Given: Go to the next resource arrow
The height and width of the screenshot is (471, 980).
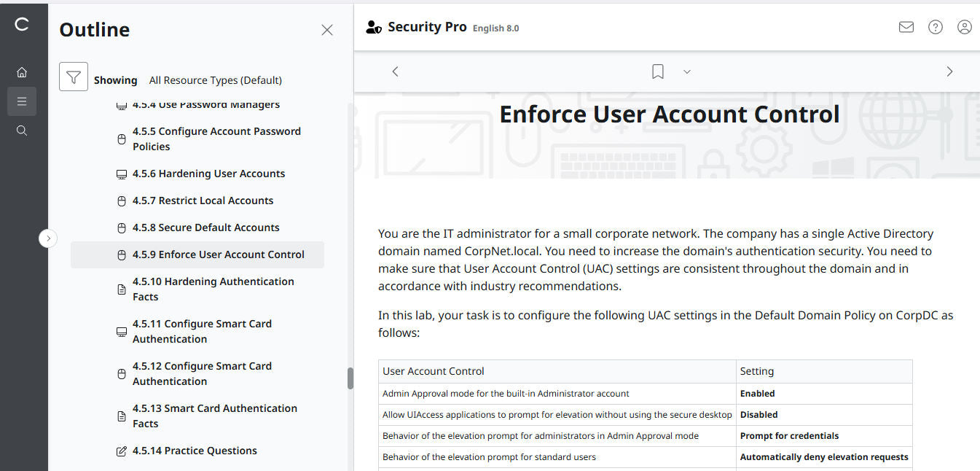Looking at the screenshot, I should pyautogui.click(x=949, y=71).
